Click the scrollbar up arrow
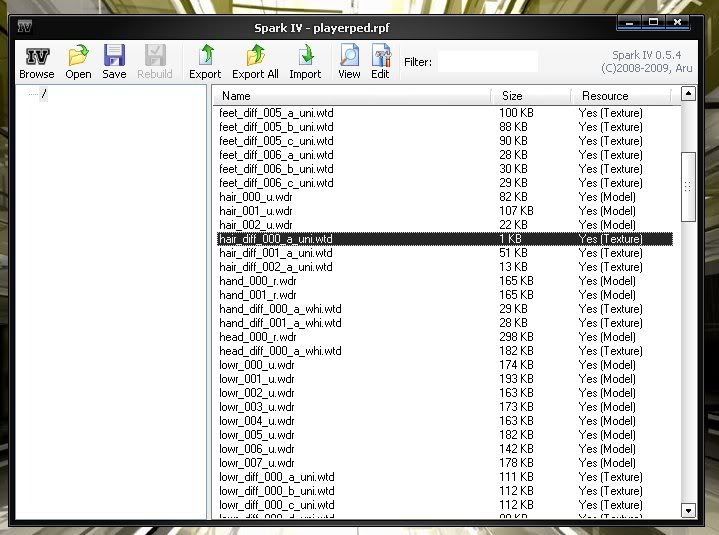 pyautogui.click(x=688, y=94)
